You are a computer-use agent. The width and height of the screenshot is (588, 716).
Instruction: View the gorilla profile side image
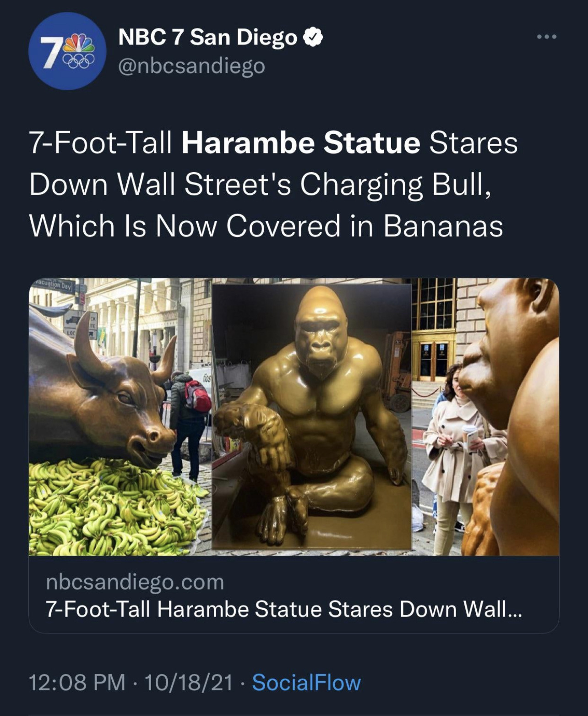tap(485, 417)
